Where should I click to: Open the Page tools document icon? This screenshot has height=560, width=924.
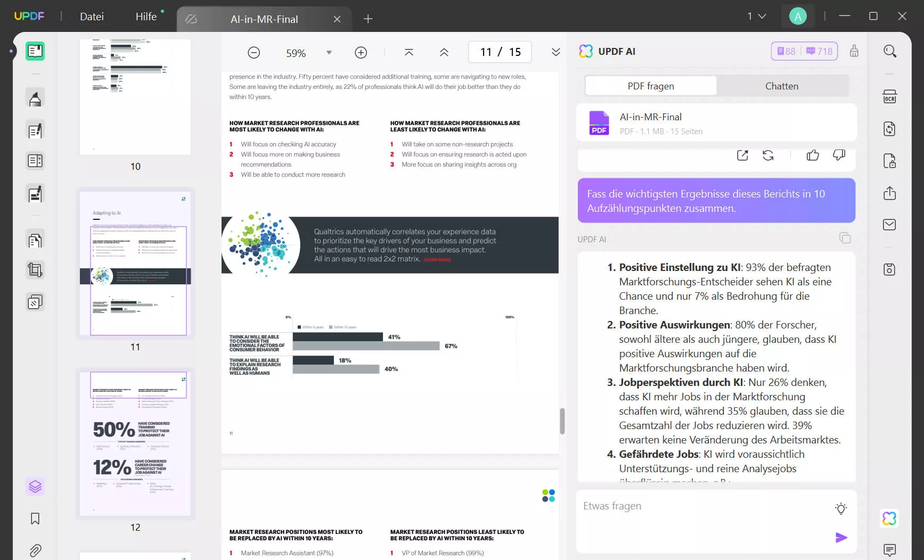tap(35, 241)
